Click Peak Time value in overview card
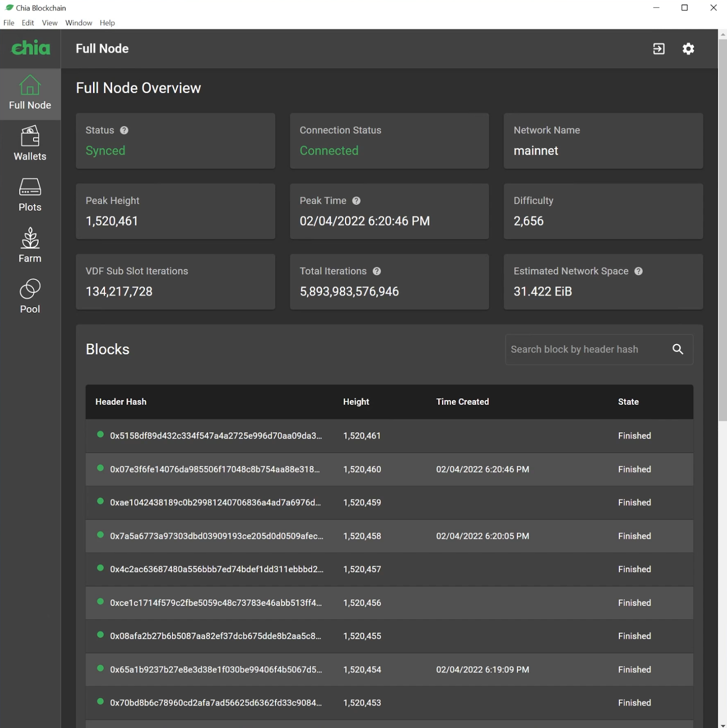Screen dimensions: 727x728 (365, 221)
